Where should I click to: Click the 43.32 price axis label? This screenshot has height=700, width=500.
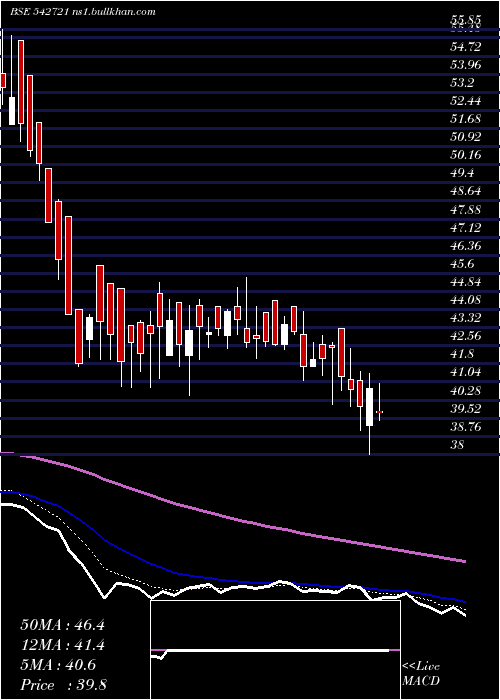tap(466, 318)
